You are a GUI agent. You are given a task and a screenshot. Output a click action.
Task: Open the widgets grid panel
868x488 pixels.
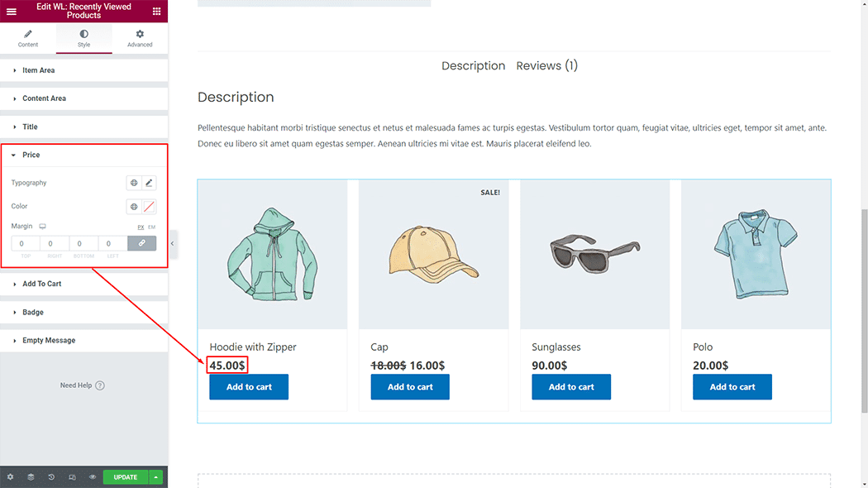click(157, 11)
